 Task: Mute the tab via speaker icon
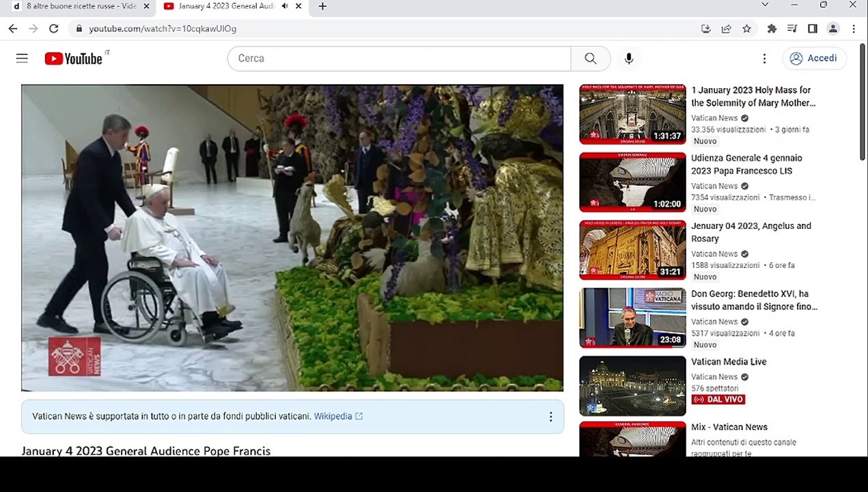284,6
